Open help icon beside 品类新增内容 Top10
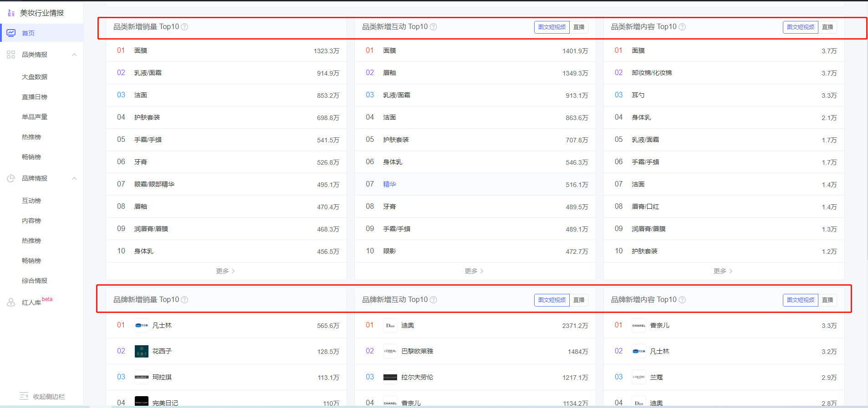Viewport: 868px width, 408px height. point(682,27)
